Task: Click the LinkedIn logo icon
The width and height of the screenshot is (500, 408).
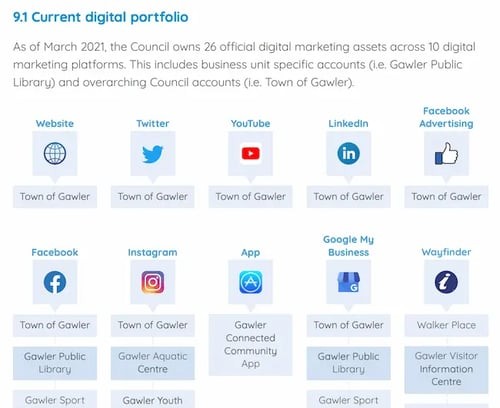Action: pos(349,153)
